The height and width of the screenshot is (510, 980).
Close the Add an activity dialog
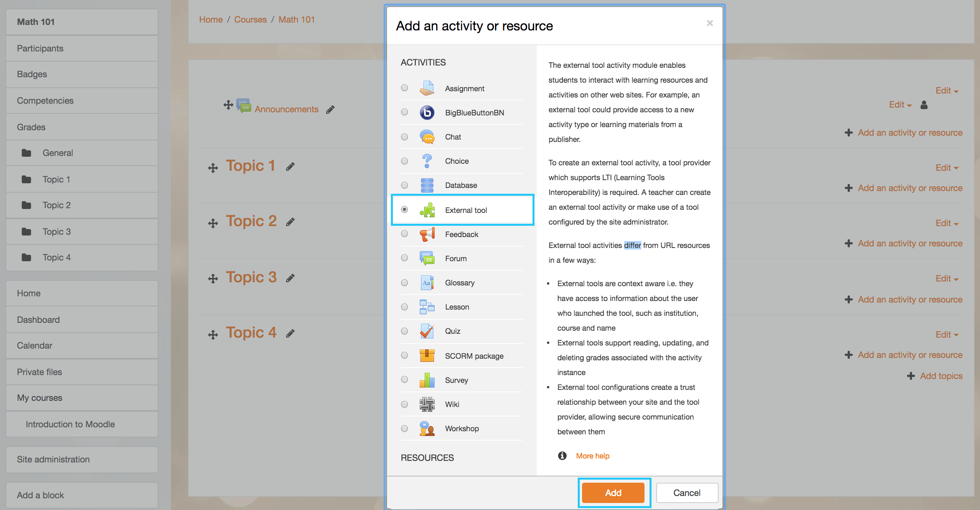click(x=710, y=23)
